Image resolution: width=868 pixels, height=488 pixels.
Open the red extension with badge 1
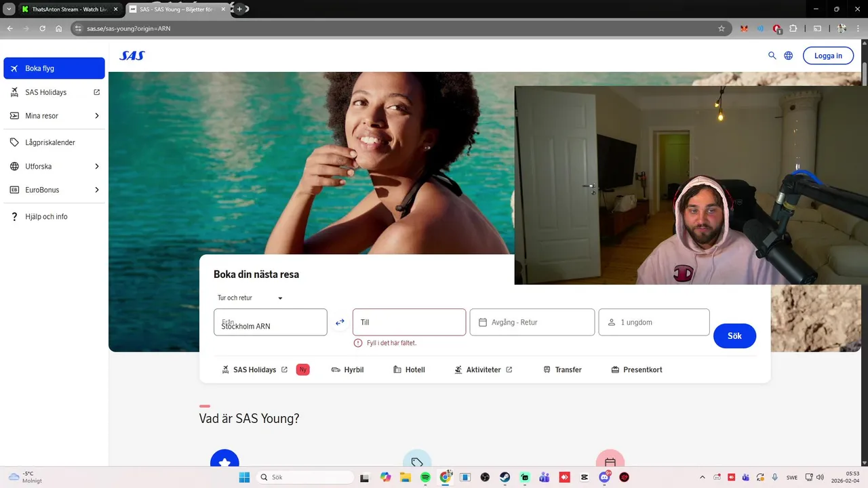tap(777, 29)
